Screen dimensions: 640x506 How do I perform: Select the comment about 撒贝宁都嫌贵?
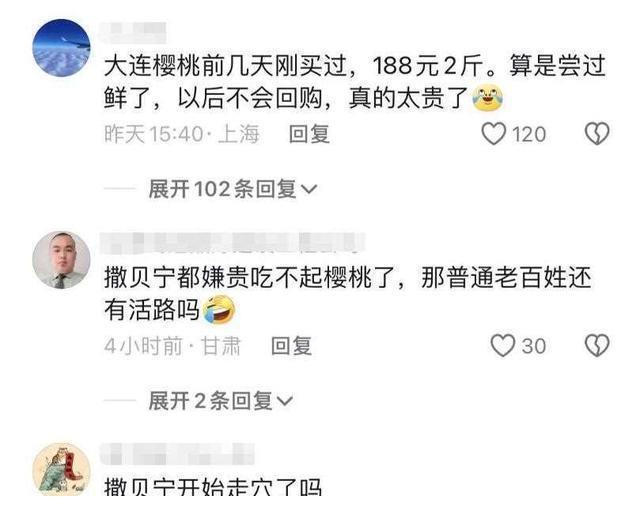tap(347, 294)
